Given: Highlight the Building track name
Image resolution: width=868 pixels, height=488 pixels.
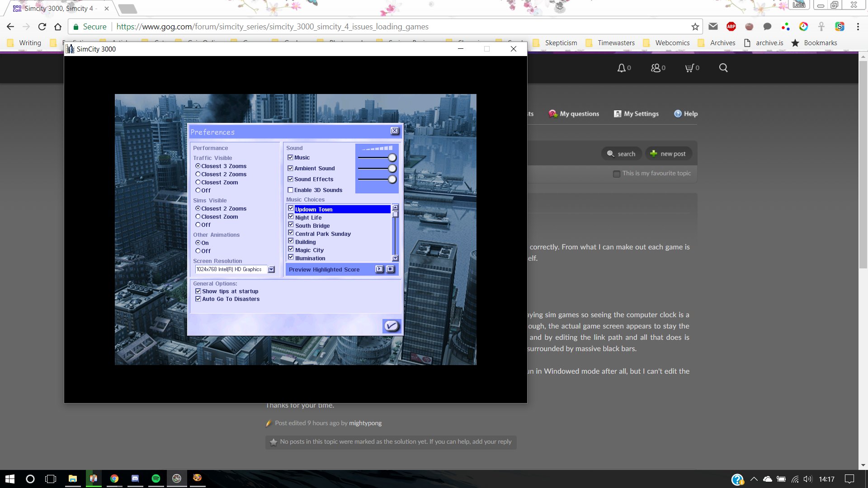Looking at the screenshot, I should 306,242.
